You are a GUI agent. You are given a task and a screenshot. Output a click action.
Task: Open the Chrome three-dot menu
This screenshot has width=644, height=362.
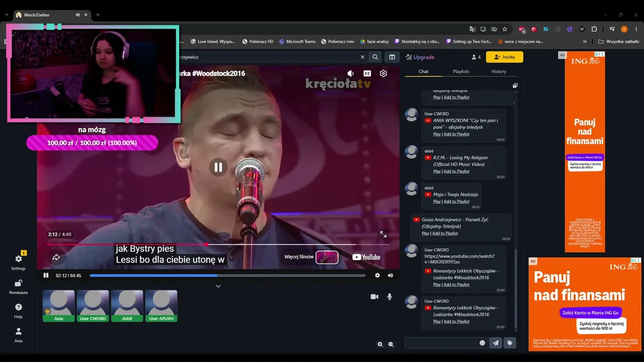[x=635, y=29]
